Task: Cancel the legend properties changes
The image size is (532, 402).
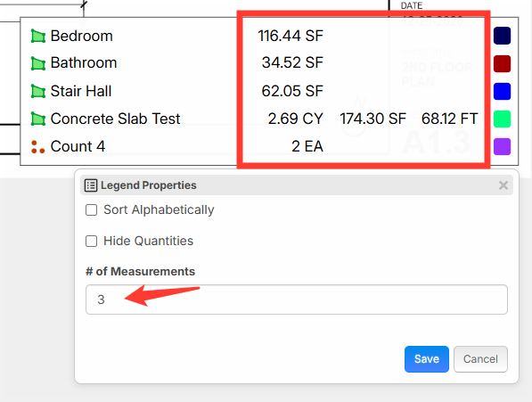Action: 480,359
